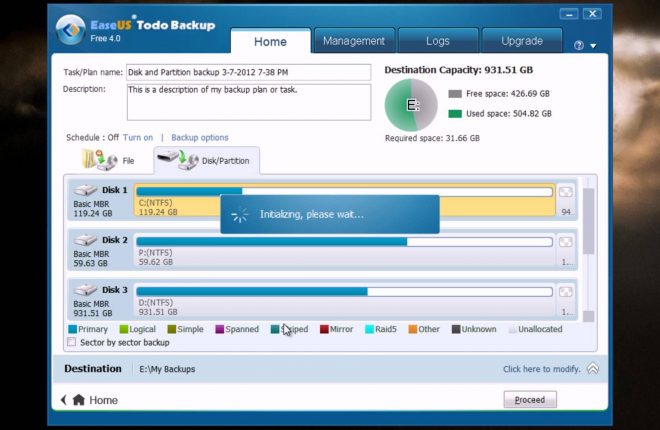The image size is (660, 430).
Task: Click the Disk 1 drive icon
Action: click(85, 190)
